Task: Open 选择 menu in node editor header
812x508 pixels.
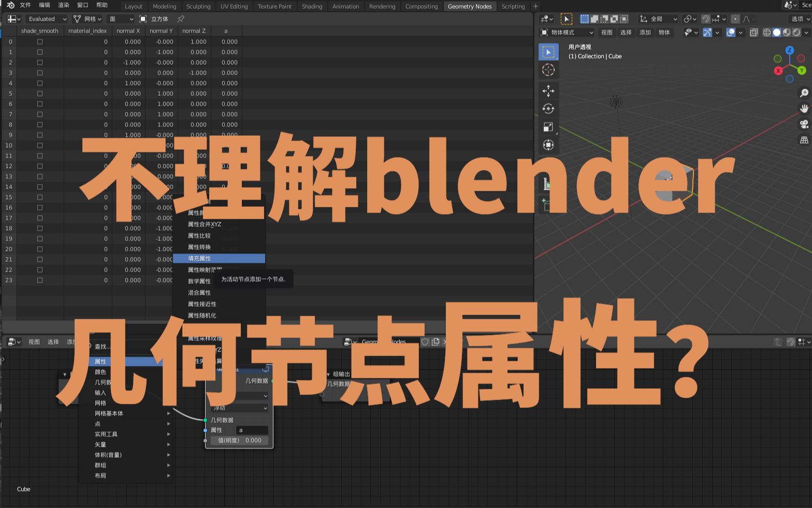Action: 53,342
